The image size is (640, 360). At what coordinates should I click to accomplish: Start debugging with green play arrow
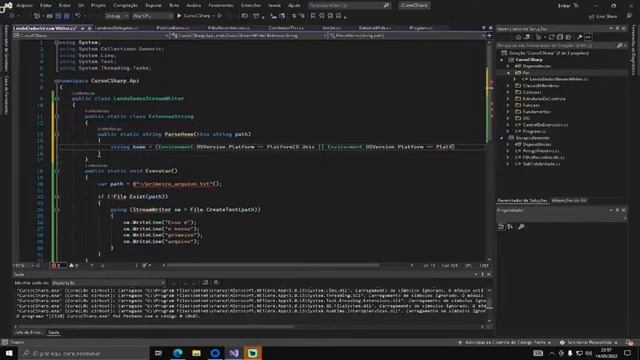coord(179,16)
